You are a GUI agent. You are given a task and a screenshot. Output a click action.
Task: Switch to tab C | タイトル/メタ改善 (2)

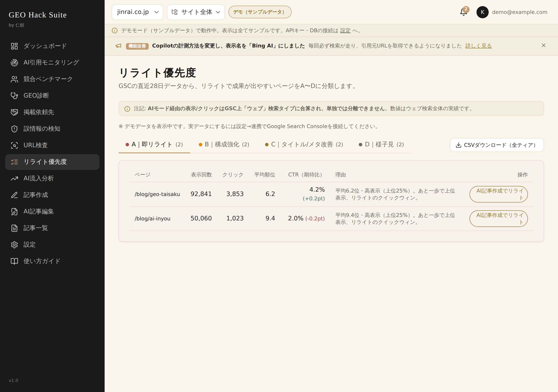[304, 145]
